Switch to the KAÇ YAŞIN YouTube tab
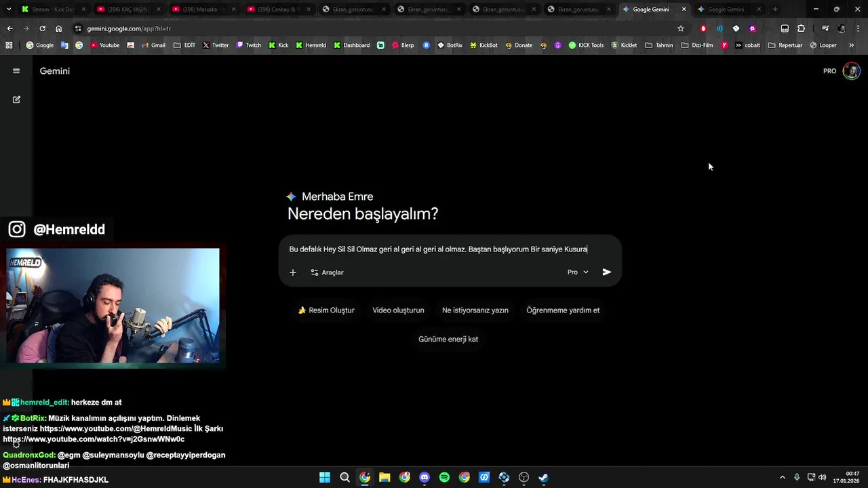This screenshot has width=868, height=488. point(128,9)
